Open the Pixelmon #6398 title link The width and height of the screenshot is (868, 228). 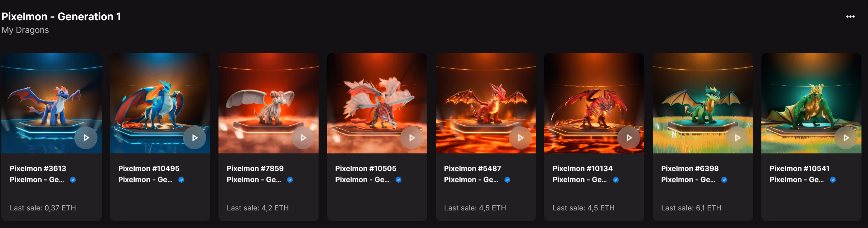coord(690,168)
